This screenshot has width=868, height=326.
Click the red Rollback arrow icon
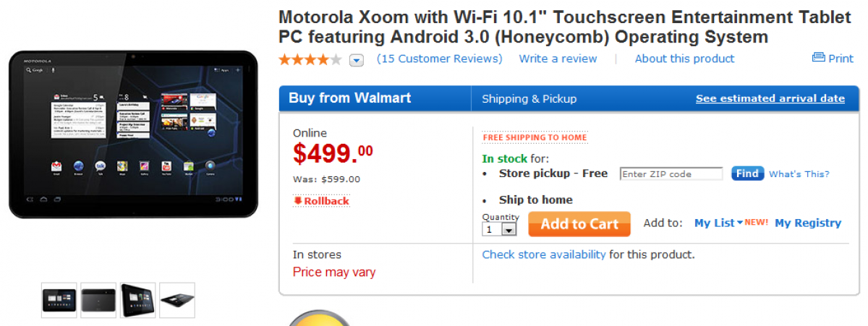[297, 201]
